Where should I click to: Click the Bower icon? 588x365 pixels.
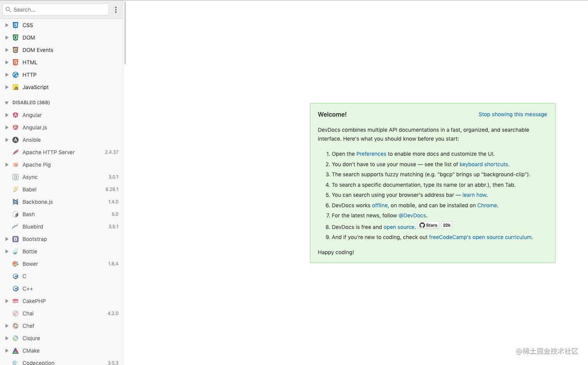coord(15,264)
